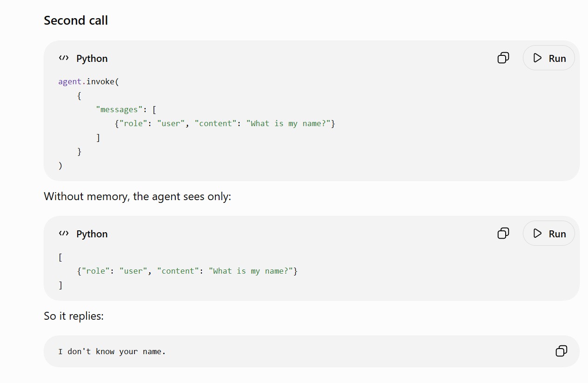Click "What is my name?" inside the invoke call
The height and width of the screenshot is (383, 588).
click(x=288, y=123)
